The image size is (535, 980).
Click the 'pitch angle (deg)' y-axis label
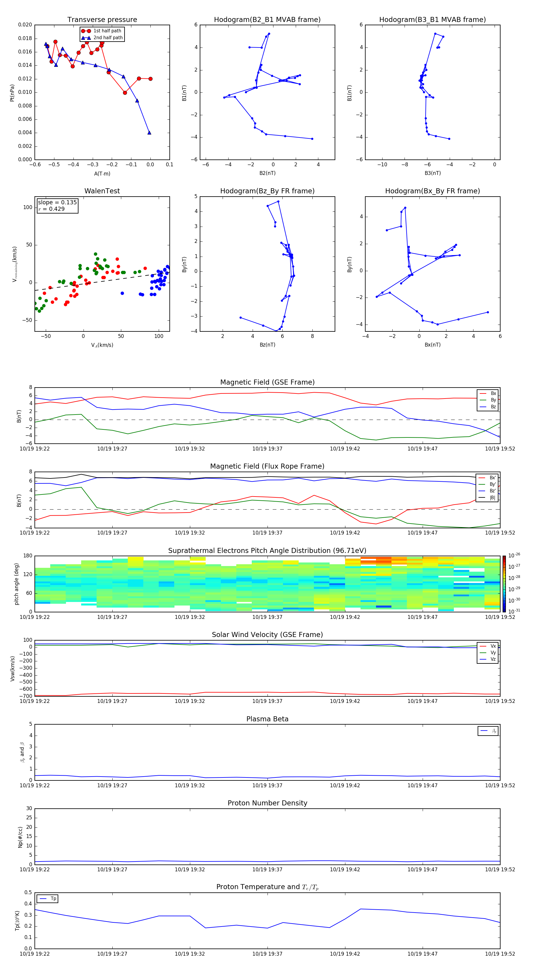click(16, 584)
